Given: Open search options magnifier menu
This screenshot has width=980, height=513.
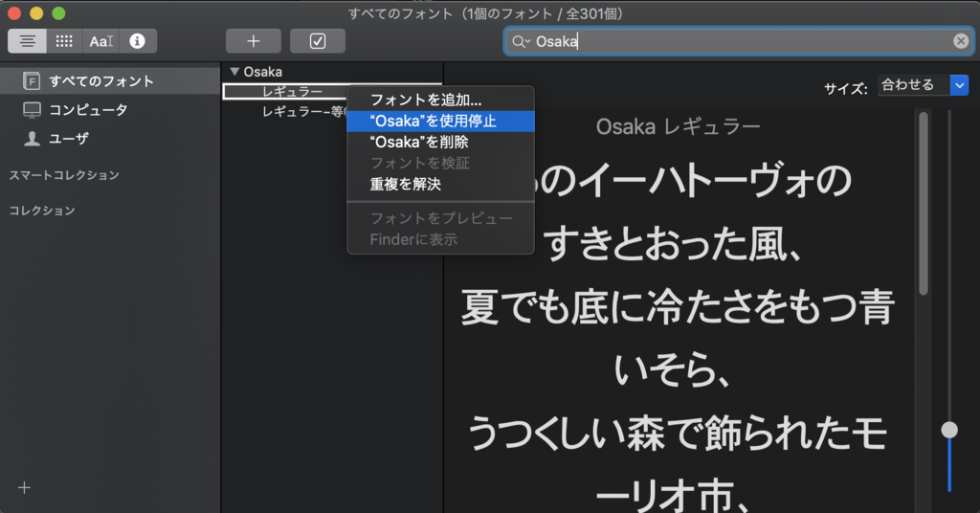Looking at the screenshot, I should tap(521, 41).
